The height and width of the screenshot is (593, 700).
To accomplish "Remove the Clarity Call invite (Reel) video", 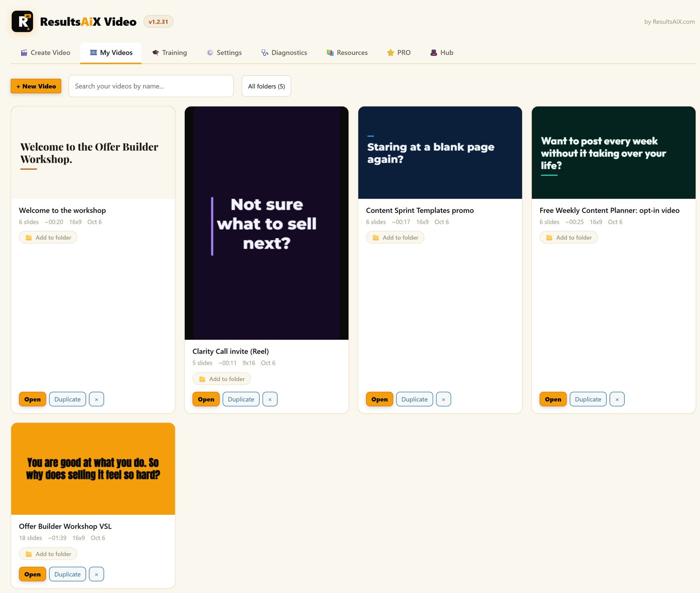I will pyautogui.click(x=270, y=399).
